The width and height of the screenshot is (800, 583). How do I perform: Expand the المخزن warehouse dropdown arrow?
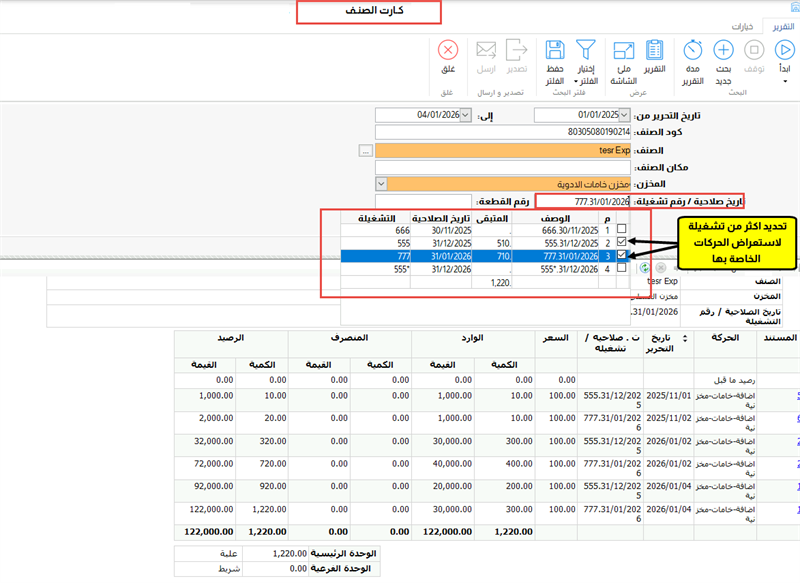[381, 183]
